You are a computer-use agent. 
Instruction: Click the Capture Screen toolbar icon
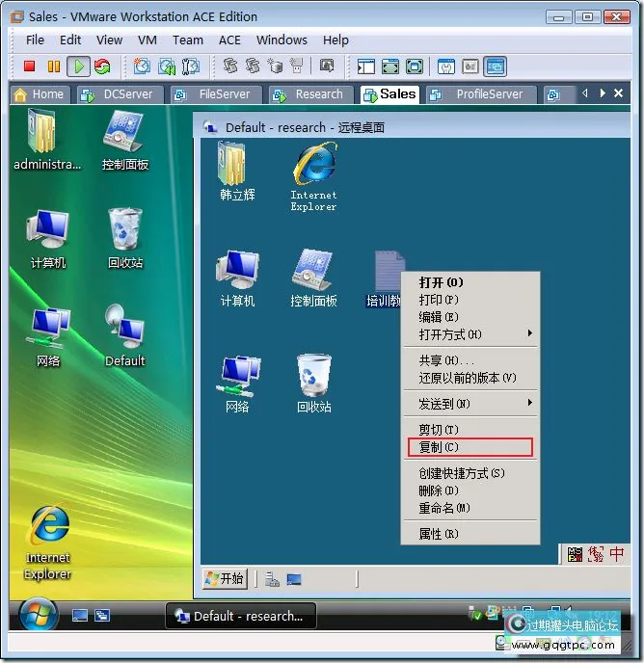coord(326,66)
